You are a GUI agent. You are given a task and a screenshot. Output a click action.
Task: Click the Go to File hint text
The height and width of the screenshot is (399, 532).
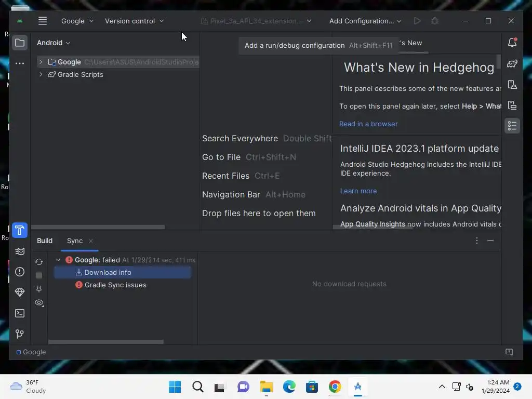coord(221,157)
